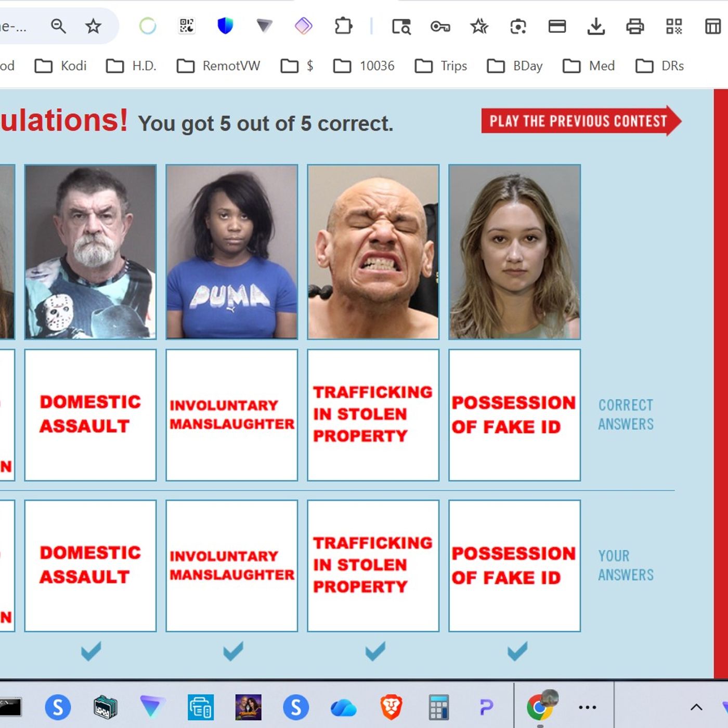Click Possession of Fake ID your answer card

coord(515,566)
